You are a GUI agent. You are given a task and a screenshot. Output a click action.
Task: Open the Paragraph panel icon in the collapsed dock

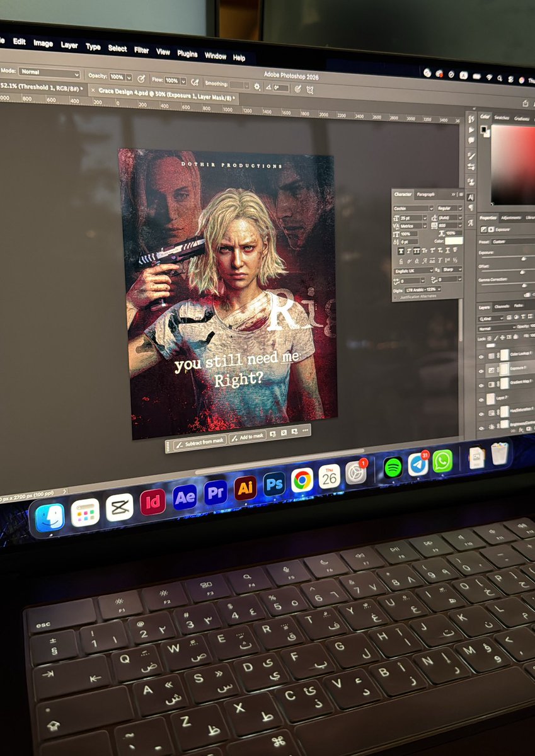tap(471, 208)
